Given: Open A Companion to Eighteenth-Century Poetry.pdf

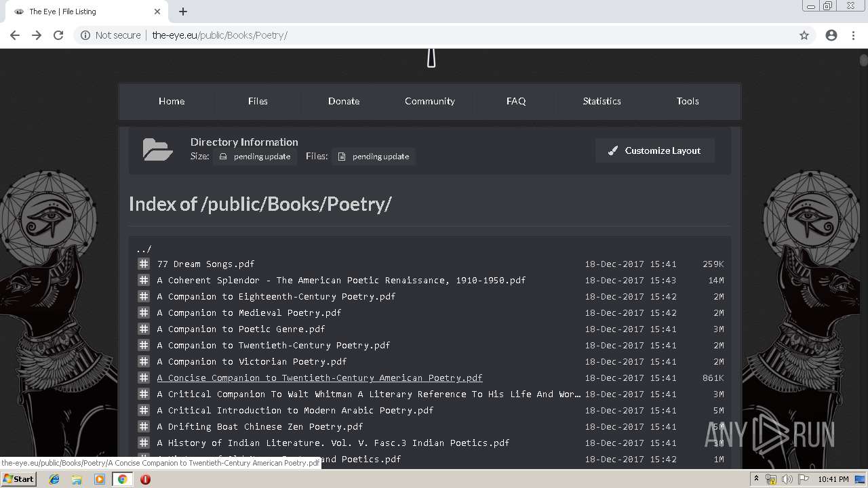Looking at the screenshot, I should pos(276,296).
